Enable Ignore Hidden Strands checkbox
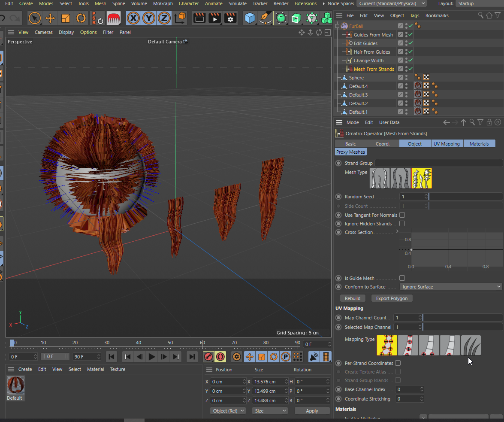This screenshot has width=504, height=422. pos(402,224)
